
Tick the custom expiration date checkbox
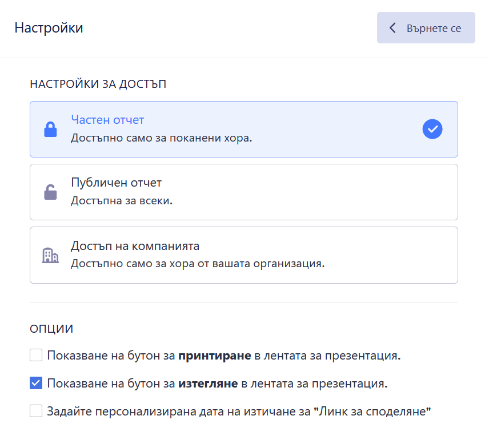coord(37,411)
